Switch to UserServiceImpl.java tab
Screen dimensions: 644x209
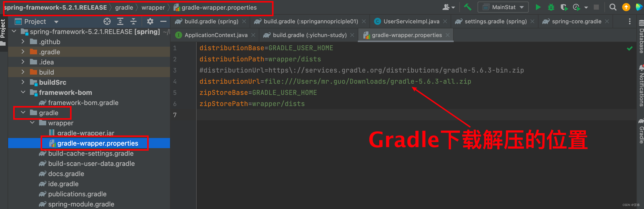(x=411, y=22)
